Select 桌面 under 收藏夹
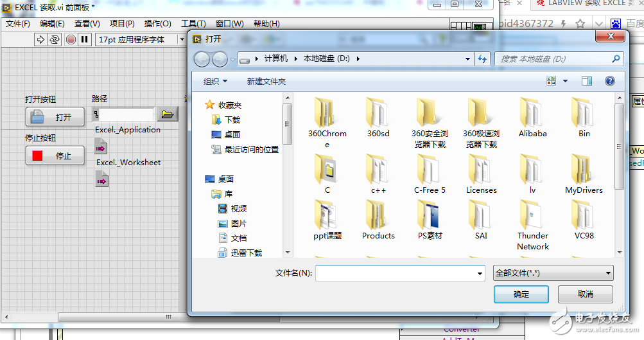Screen dimensions: 644x340 tap(225, 134)
